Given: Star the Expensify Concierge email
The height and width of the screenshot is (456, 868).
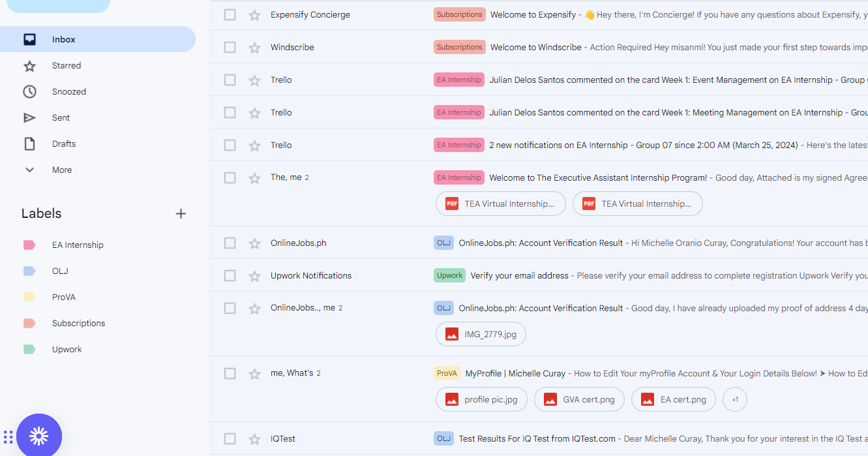Looking at the screenshot, I should (x=254, y=14).
